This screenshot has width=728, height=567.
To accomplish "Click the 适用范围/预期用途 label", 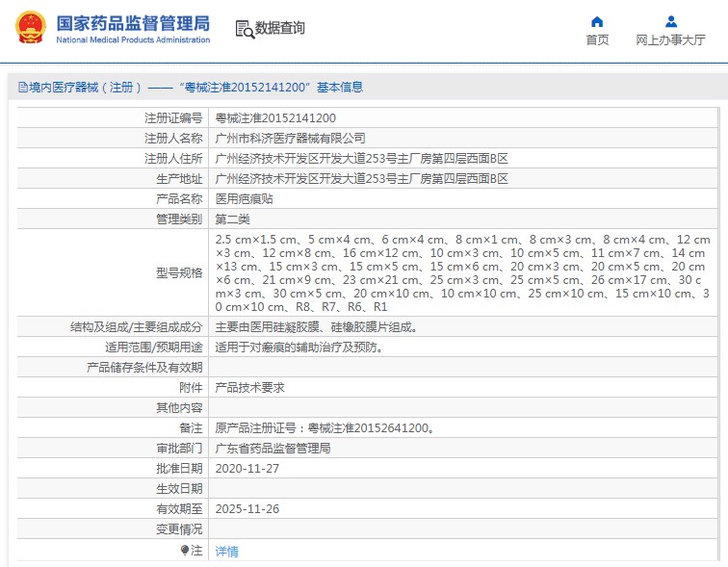I will click(154, 348).
